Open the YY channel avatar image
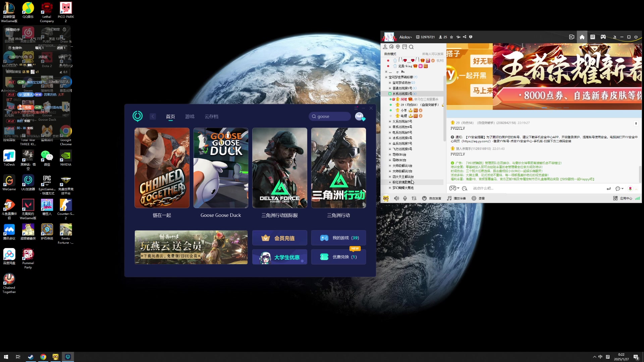The image size is (644, 362). pos(389,37)
